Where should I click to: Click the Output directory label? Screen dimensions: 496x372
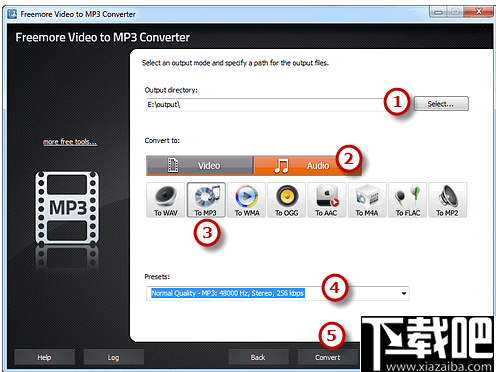(171, 90)
